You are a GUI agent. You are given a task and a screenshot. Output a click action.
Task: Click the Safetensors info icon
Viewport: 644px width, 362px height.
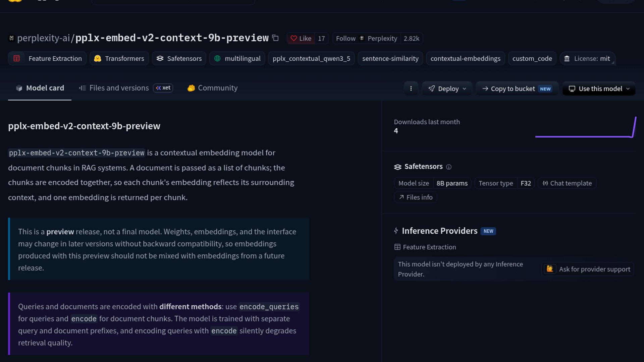pyautogui.click(x=449, y=167)
